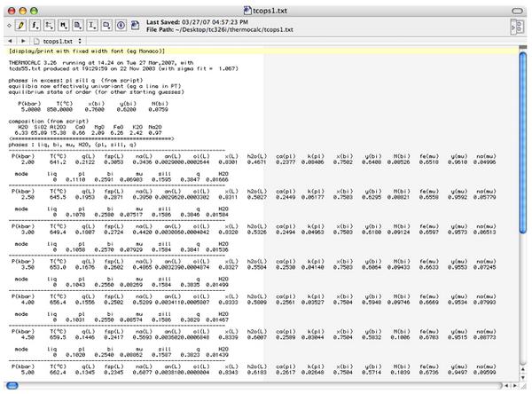Click pressure value 3.50
The image size is (532, 394).
click(27, 267)
